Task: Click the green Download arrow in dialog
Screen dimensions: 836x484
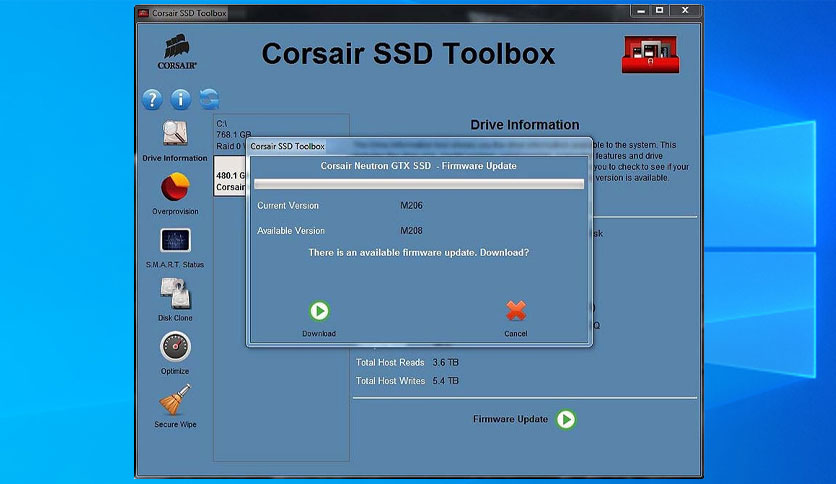Action: pos(319,311)
